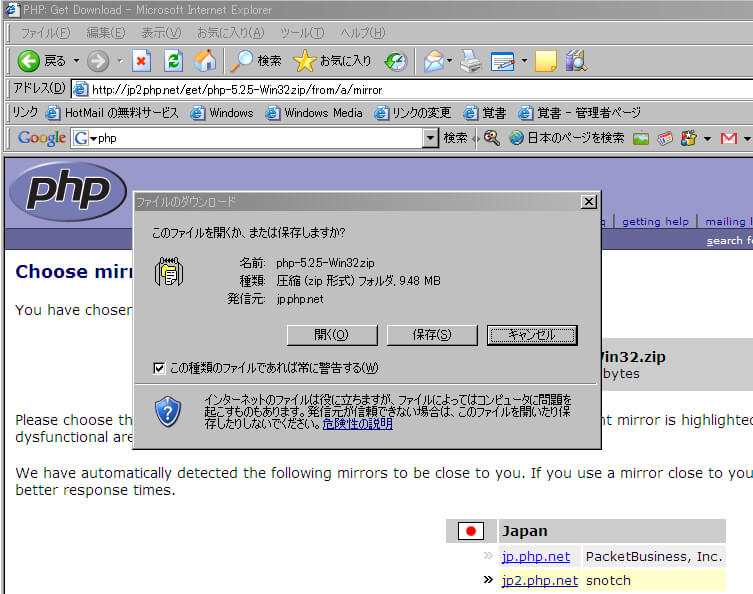Click the Search magnifier toolbar button
753x594 pixels.
pyautogui.click(x=256, y=61)
